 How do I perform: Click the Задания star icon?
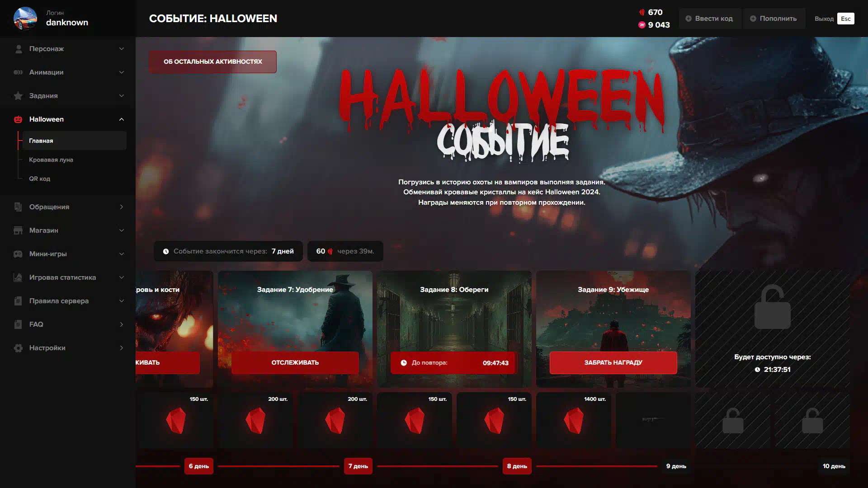18,96
